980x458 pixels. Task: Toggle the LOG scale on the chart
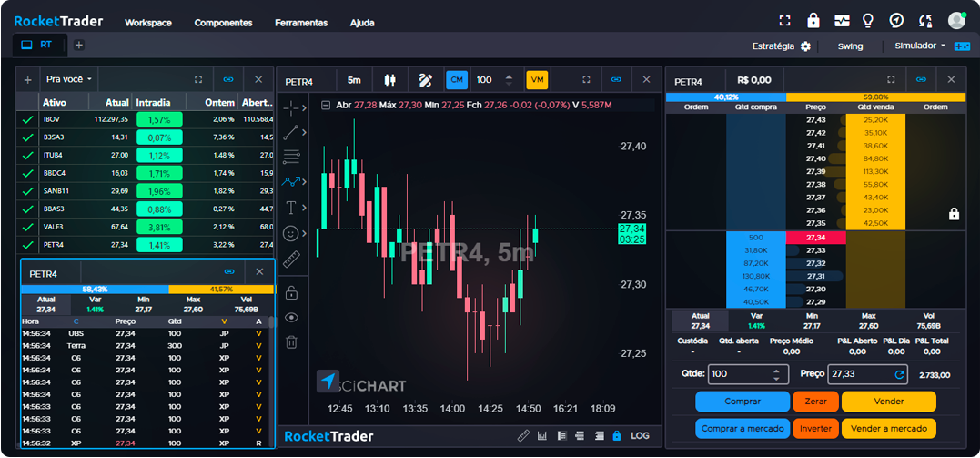click(x=640, y=435)
